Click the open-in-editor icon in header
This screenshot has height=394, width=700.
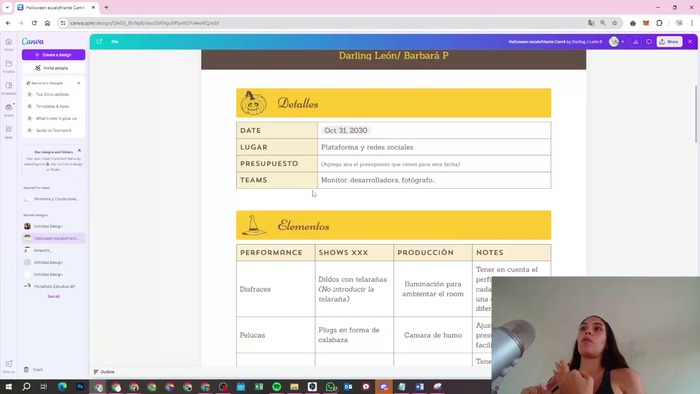click(100, 41)
